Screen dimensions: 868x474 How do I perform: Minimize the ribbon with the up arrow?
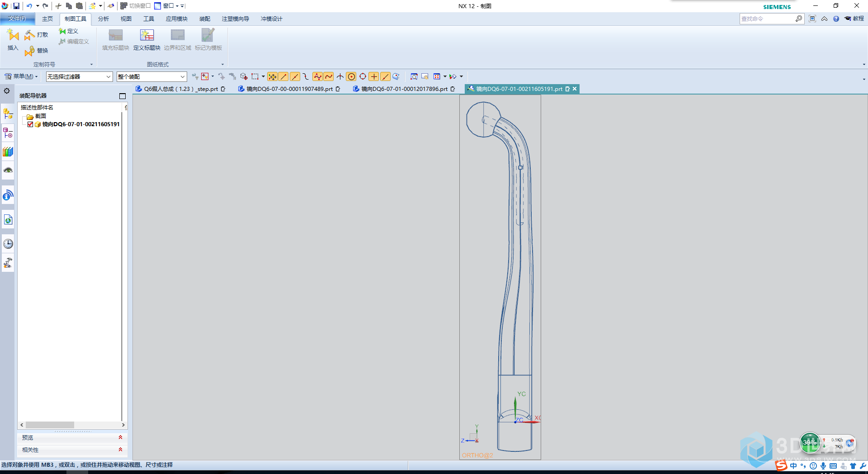824,19
